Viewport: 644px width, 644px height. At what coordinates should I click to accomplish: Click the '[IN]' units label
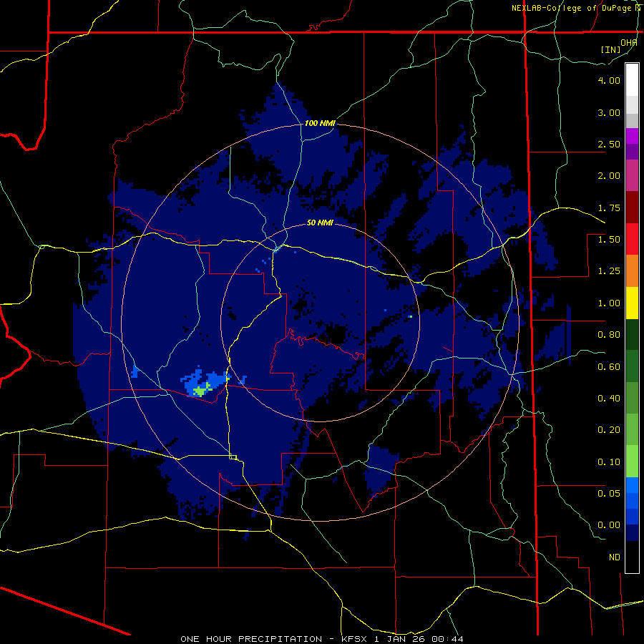point(611,49)
